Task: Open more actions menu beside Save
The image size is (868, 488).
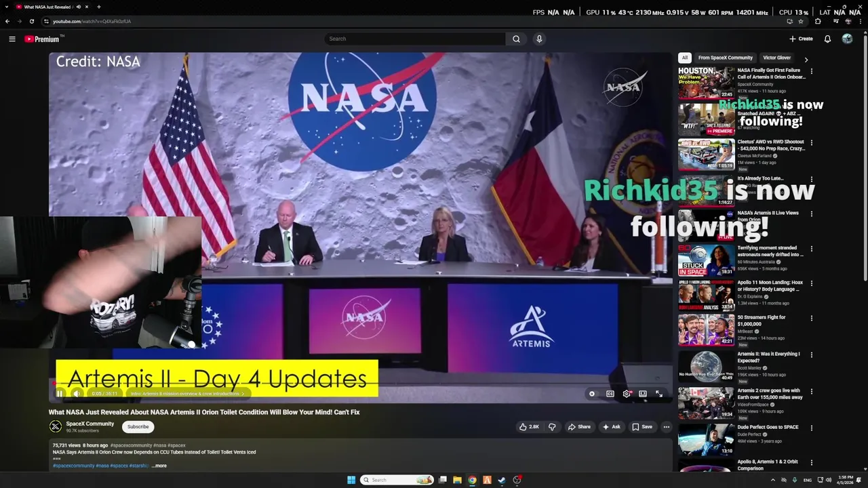Action: [667, 426]
